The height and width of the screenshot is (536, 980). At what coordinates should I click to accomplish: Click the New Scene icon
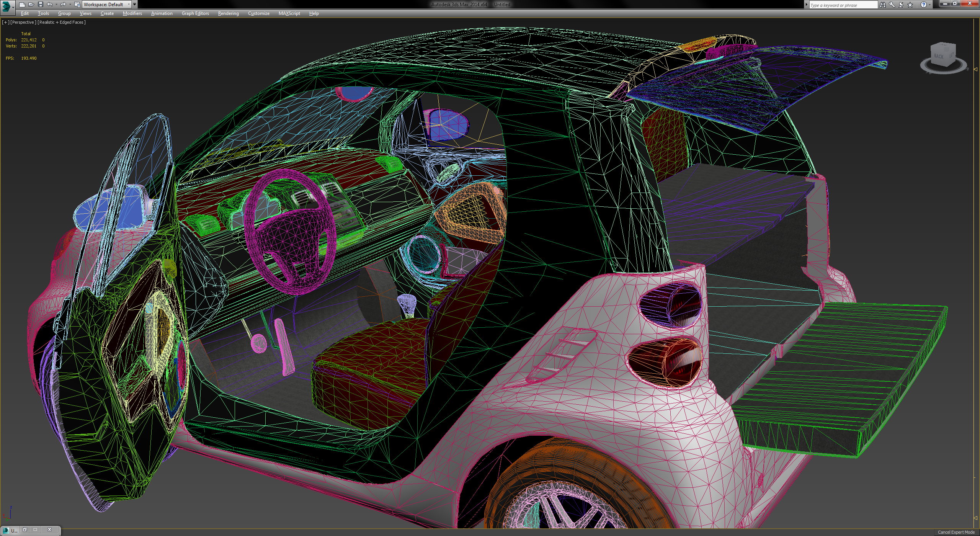(22, 5)
